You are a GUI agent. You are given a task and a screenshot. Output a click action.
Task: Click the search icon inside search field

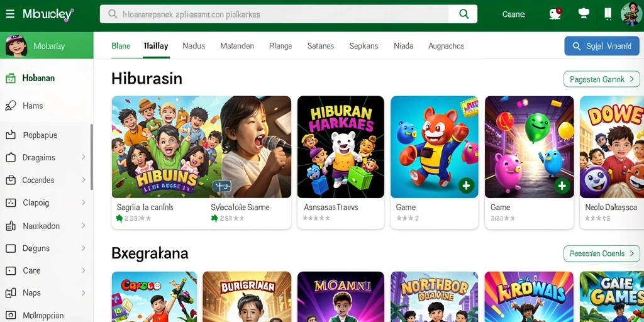pos(113,14)
